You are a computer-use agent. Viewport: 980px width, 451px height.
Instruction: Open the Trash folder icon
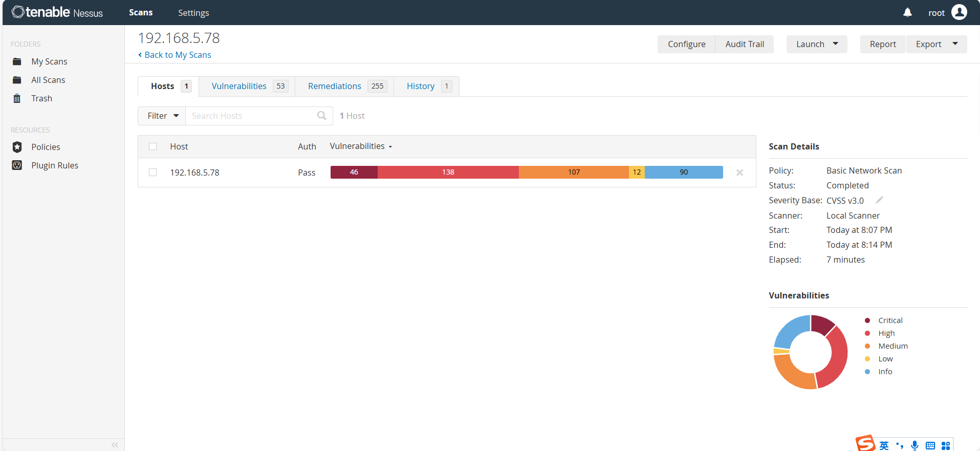(17, 98)
